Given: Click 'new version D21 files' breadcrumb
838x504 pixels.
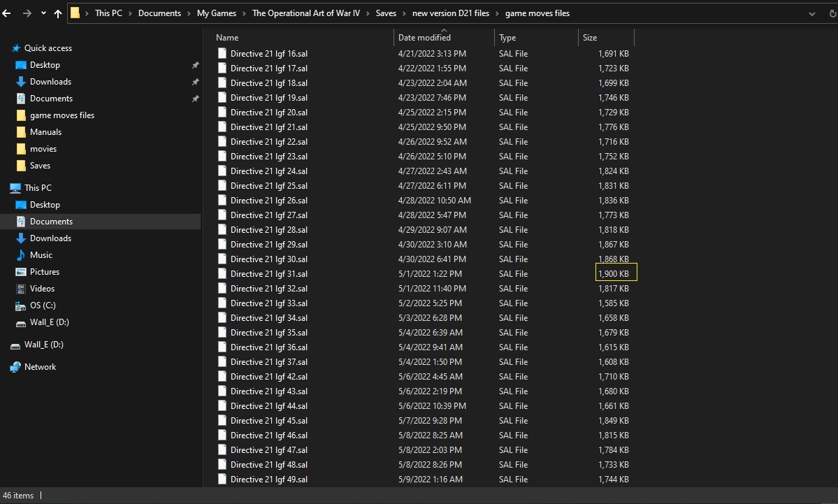Looking at the screenshot, I should point(451,13).
